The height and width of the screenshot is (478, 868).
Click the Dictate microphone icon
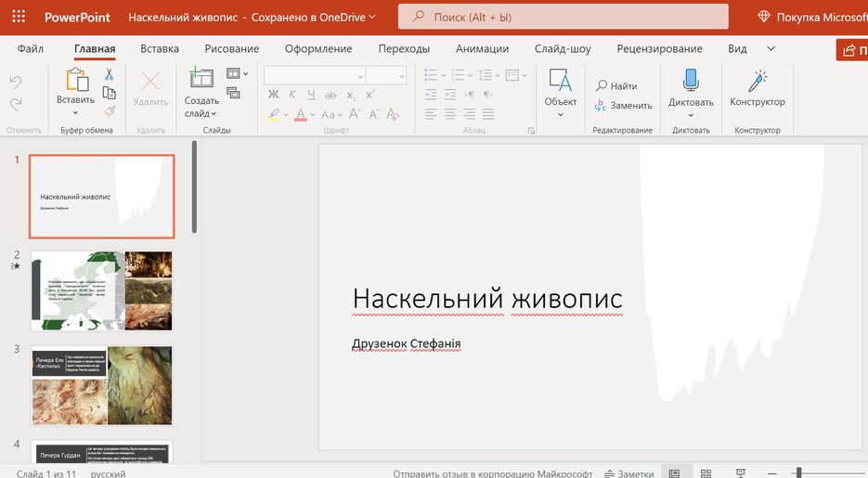(691, 81)
